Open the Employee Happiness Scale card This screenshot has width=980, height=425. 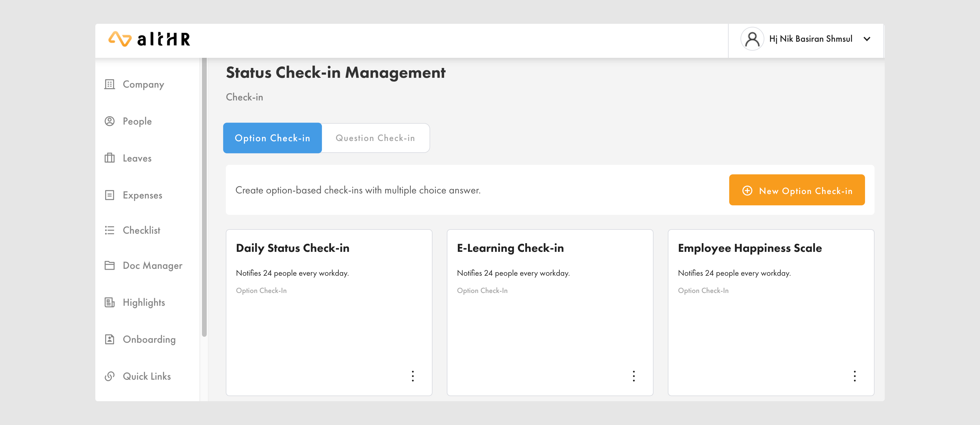(x=749, y=248)
